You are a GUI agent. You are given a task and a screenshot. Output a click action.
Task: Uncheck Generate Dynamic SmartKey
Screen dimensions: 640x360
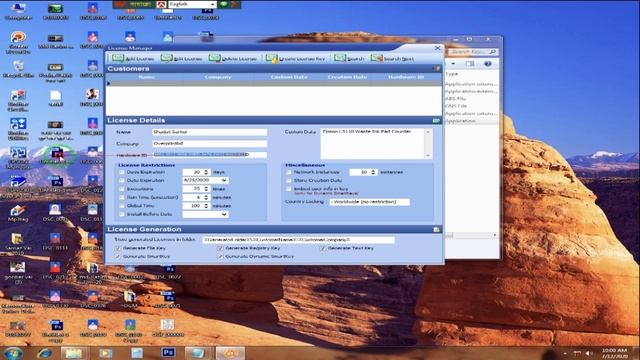click(220, 256)
